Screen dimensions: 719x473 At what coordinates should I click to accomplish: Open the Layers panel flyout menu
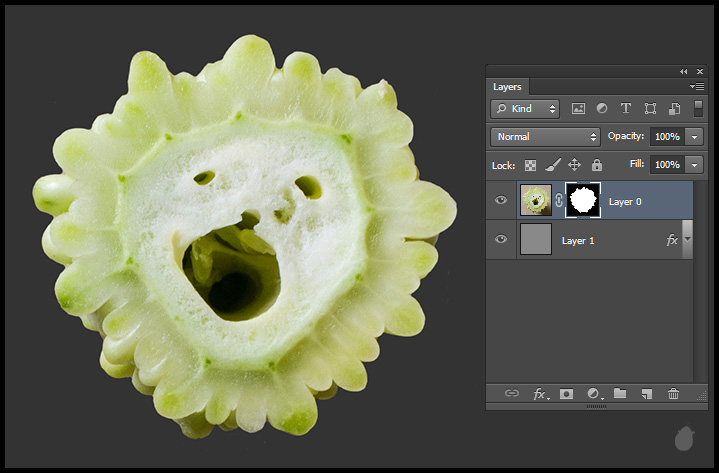[696, 87]
